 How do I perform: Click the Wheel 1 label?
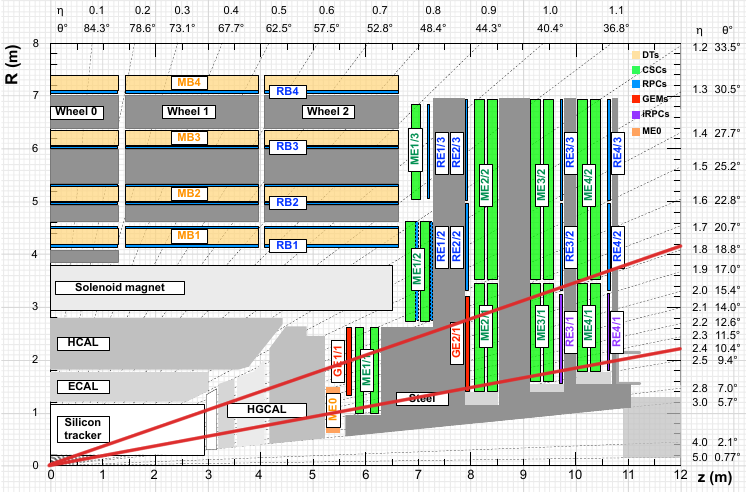coord(188,112)
